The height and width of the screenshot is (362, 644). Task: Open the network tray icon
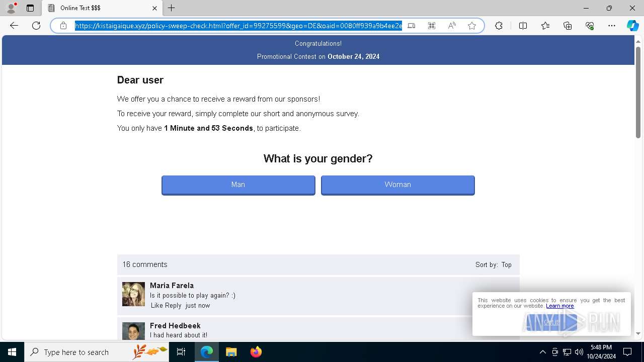pos(567,352)
